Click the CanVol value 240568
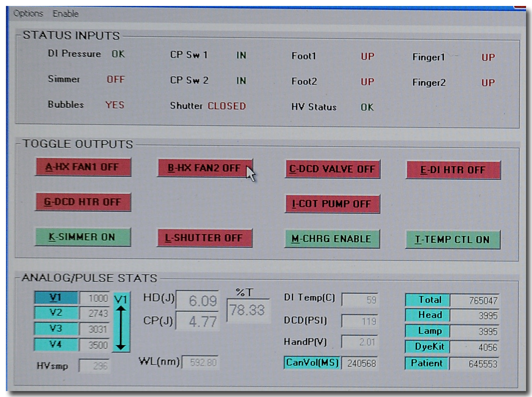Viewport: 532px width, 397px height. [360, 363]
